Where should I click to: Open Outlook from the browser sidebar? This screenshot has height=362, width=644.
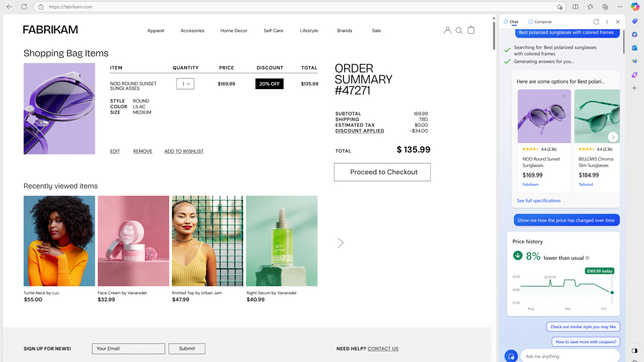[x=634, y=48]
